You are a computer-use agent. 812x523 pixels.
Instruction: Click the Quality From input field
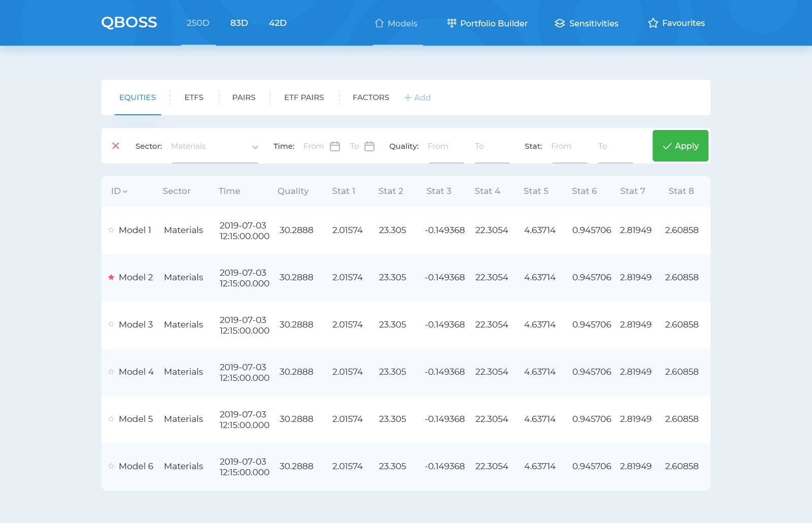pos(446,146)
